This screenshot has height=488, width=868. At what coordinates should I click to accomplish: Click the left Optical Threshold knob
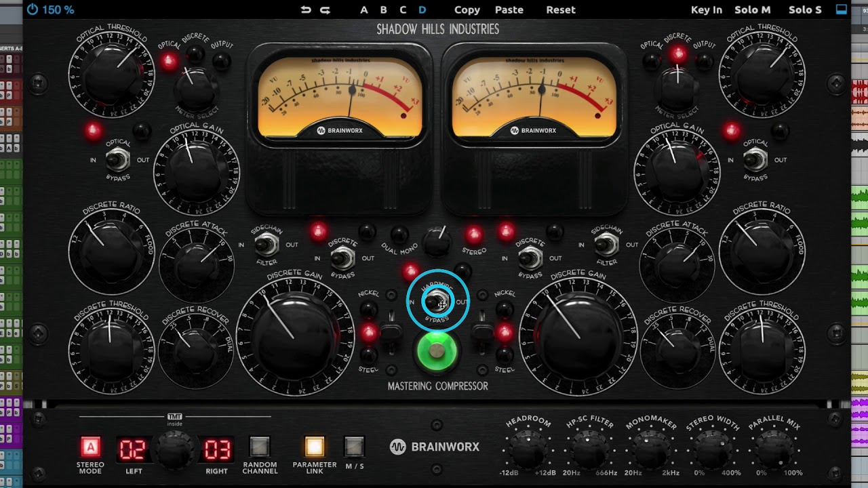coord(111,74)
